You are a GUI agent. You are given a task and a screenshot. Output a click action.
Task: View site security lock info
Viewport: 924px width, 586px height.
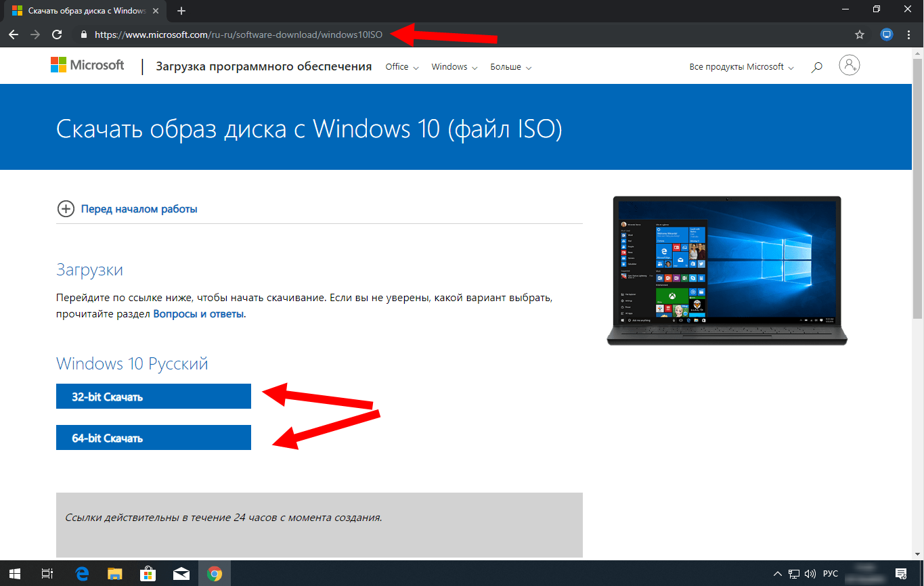(84, 35)
